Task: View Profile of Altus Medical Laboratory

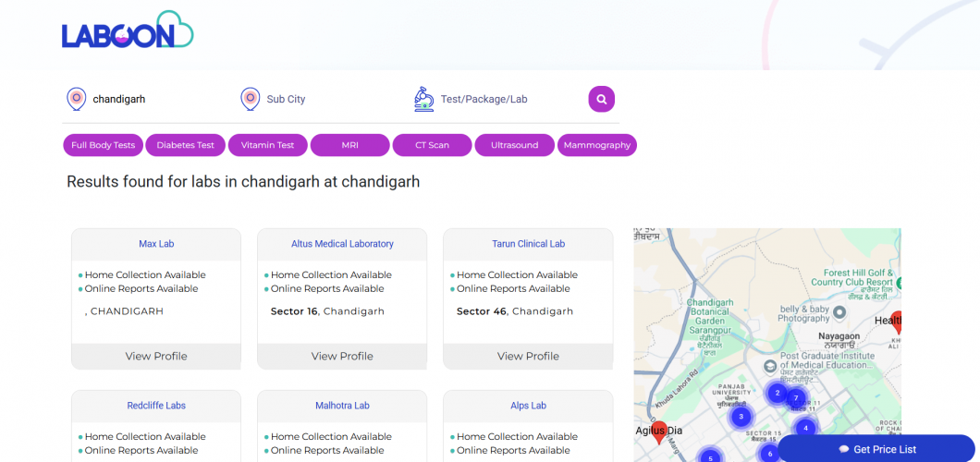Action: [342, 356]
